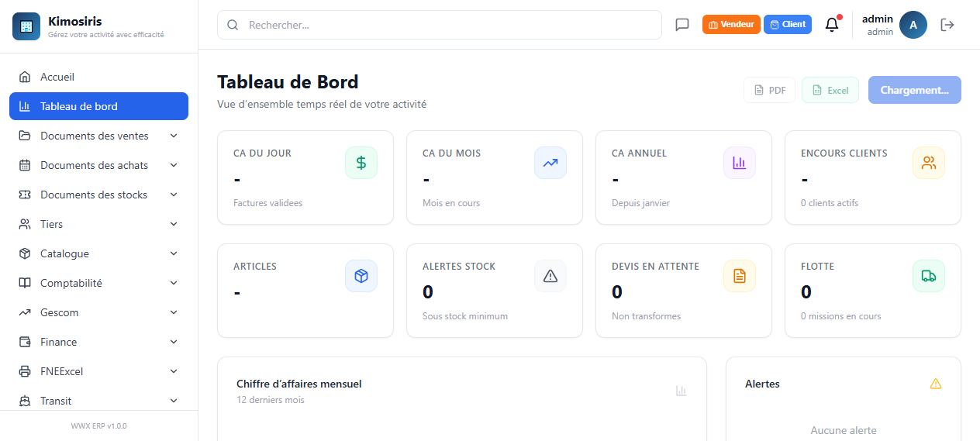Open the Transit menu label
The height and width of the screenshot is (441, 980).
tap(56, 401)
